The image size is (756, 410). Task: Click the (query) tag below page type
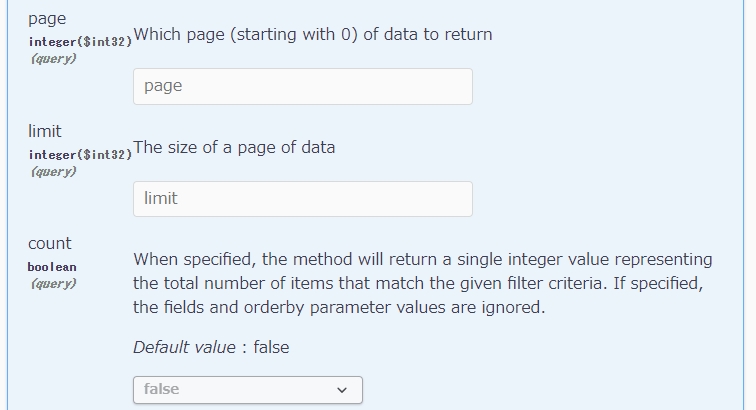click(x=54, y=59)
